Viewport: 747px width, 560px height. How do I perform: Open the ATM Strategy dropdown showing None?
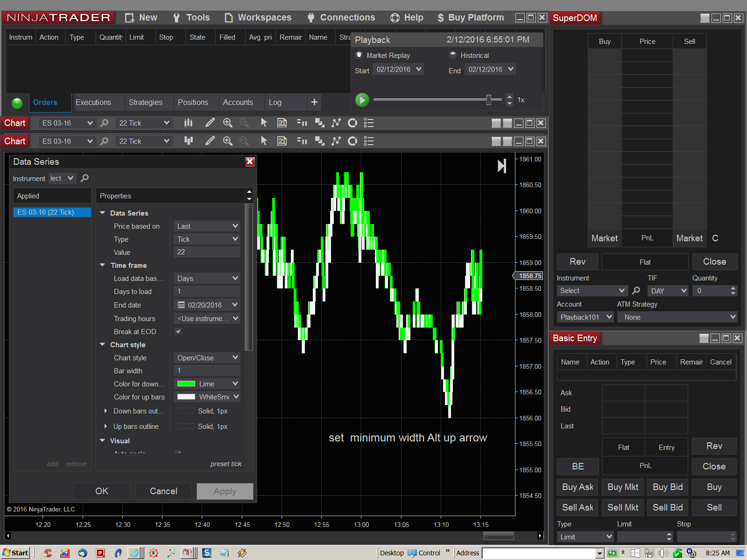tap(677, 317)
